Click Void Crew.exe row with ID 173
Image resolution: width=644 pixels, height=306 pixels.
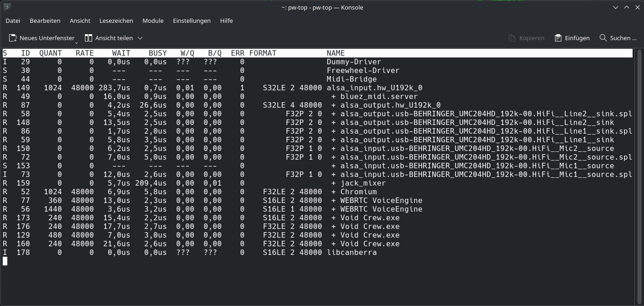(x=365, y=218)
